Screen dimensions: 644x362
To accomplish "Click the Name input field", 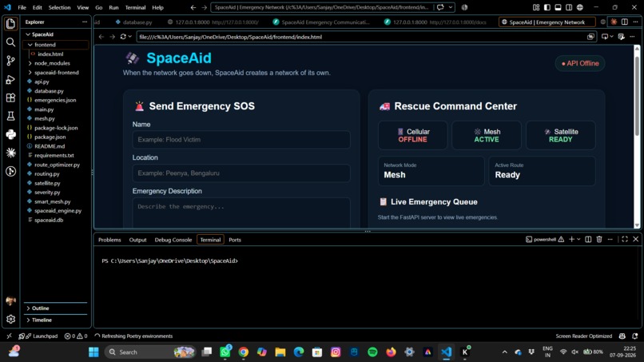I will 241,139.
